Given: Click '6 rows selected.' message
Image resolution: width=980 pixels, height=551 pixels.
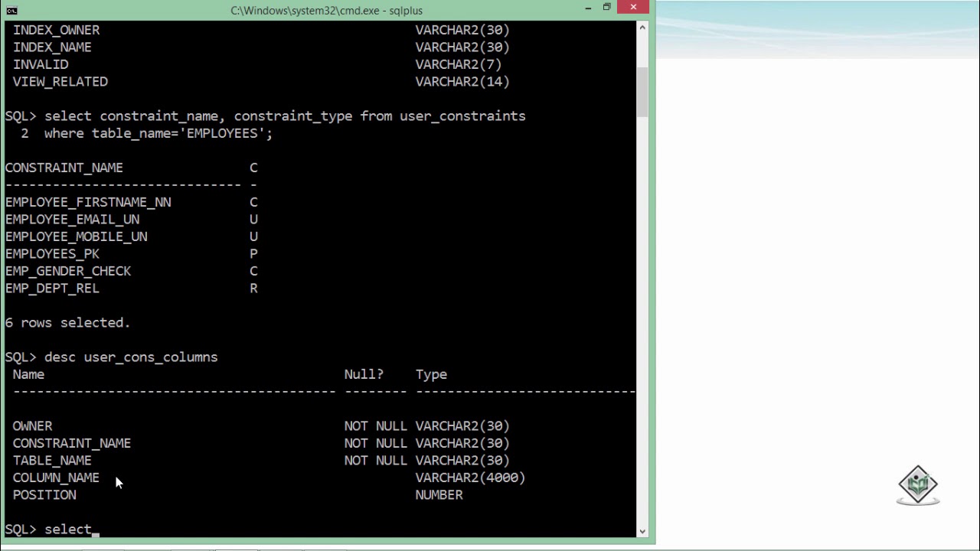Looking at the screenshot, I should click(x=67, y=323).
